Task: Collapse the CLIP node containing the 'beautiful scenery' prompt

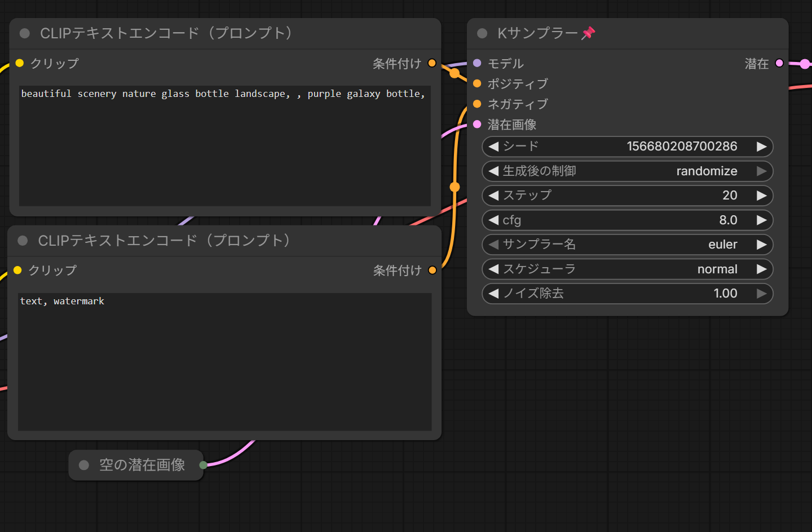Action: tap(25, 33)
